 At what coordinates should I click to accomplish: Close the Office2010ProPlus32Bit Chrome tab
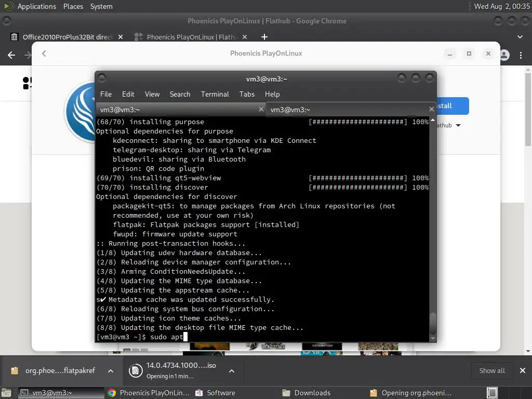pos(121,37)
